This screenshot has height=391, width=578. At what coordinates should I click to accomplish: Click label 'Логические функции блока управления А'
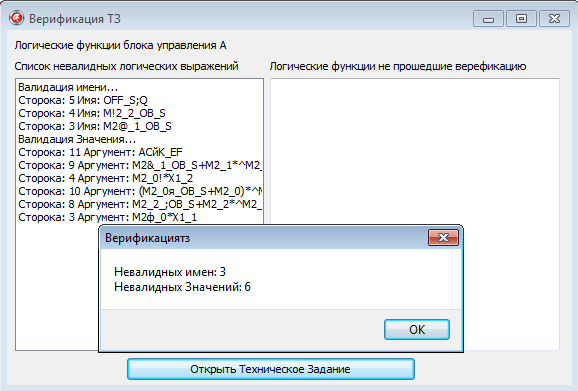pyautogui.click(x=120, y=45)
